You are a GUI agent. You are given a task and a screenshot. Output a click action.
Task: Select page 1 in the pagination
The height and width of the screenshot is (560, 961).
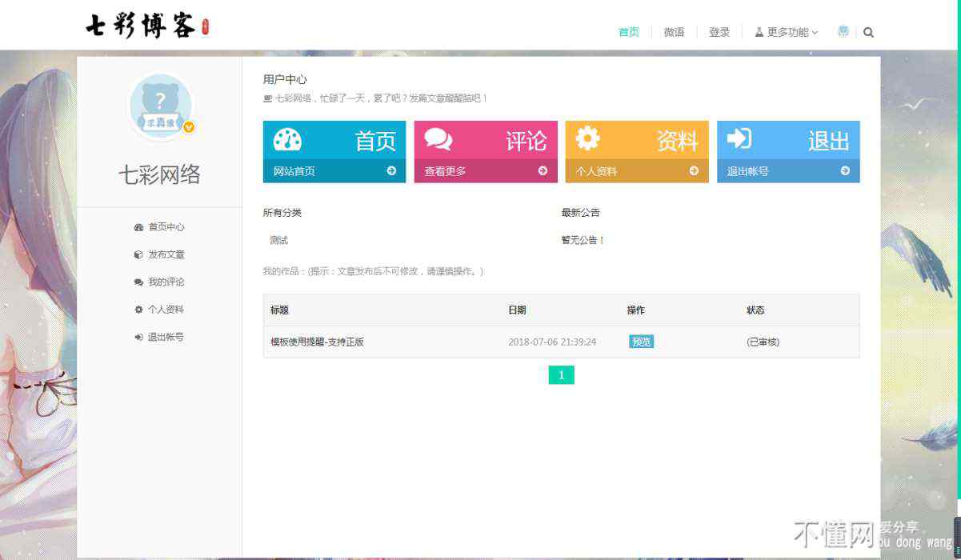pyautogui.click(x=561, y=375)
